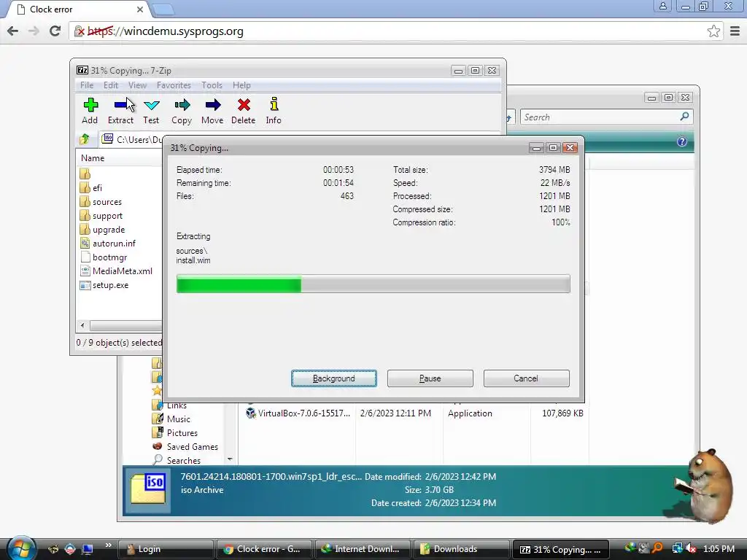Click the Test toolbar icon in 7-Zip
The width and height of the screenshot is (747, 560).
pos(151,111)
